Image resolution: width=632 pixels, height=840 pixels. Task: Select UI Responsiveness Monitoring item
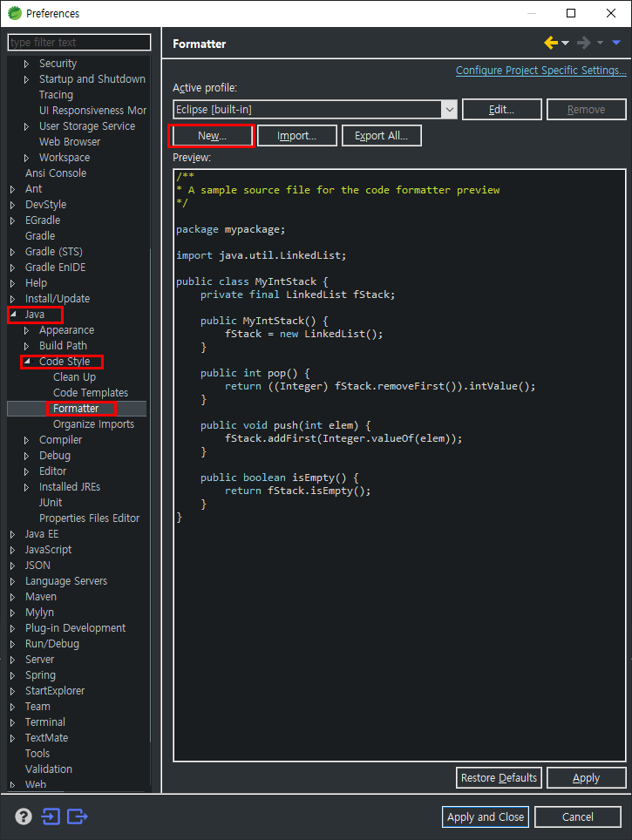point(92,111)
